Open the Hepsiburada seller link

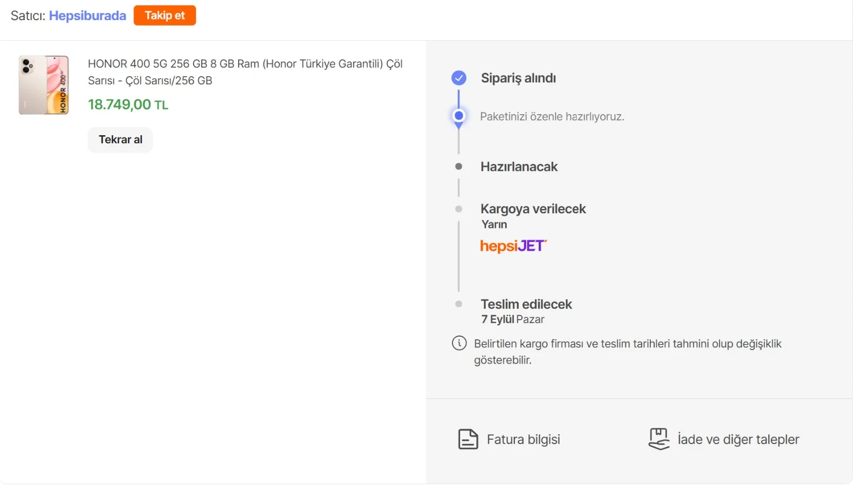(87, 16)
